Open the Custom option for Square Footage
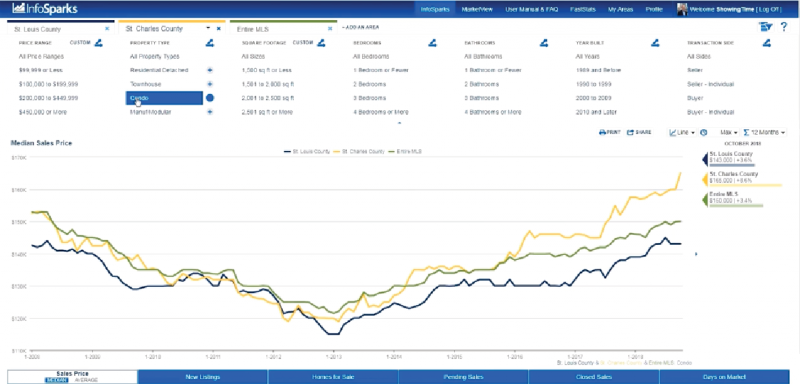This screenshot has width=800, height=384. pos(303,43)
